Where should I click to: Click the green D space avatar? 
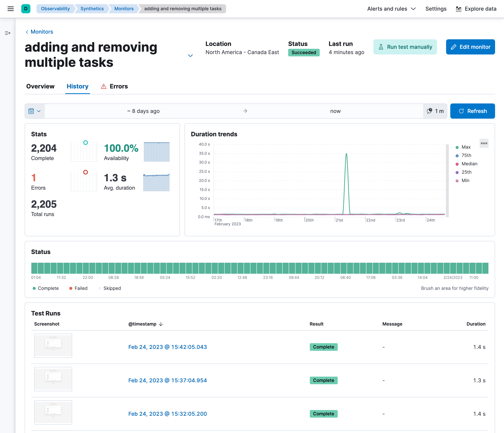(x=26, y=9)
